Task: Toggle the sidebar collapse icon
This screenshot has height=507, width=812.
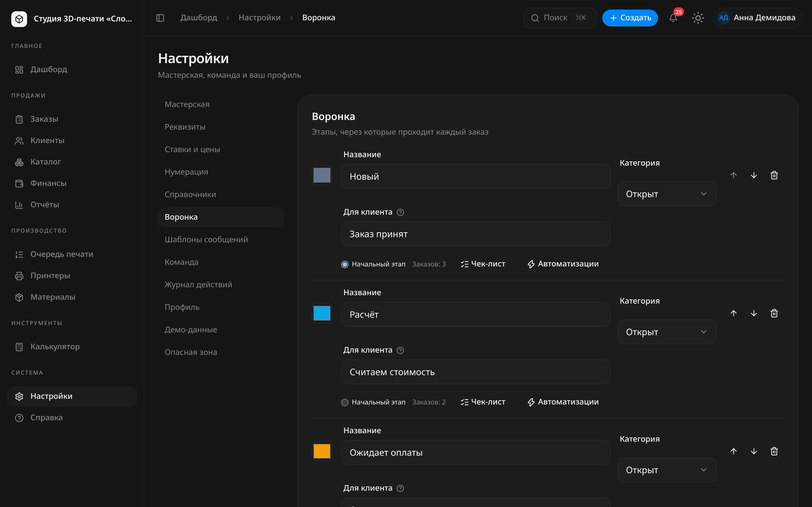Action: coord(160,18)
